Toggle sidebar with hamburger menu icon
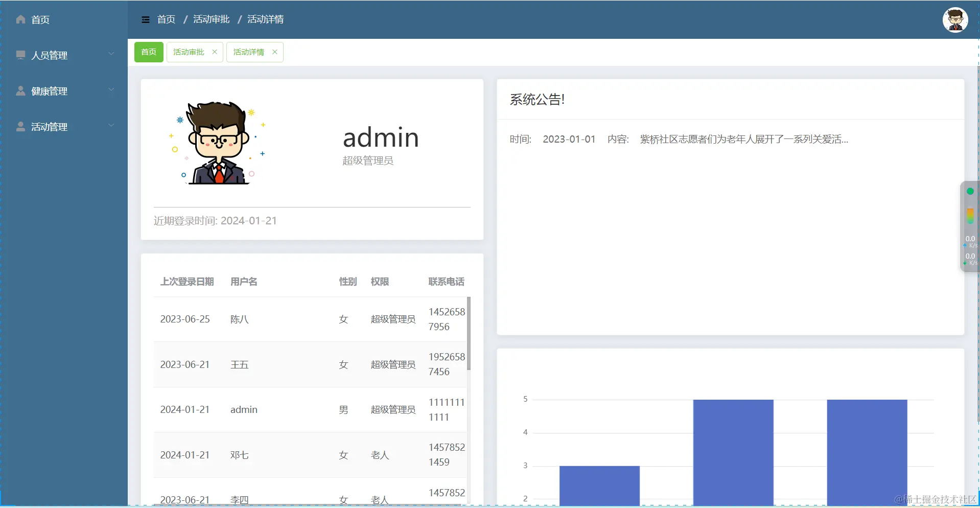Viewport: 980px width, 508px height. [146, 19]
